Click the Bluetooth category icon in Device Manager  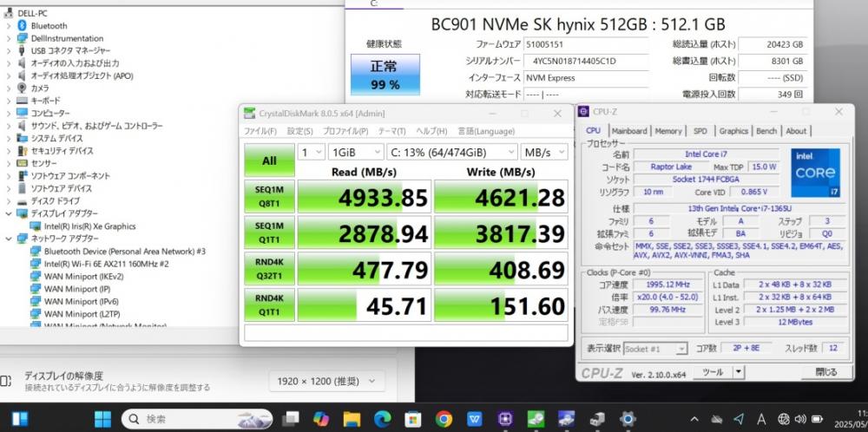click(x=23, y=25)
